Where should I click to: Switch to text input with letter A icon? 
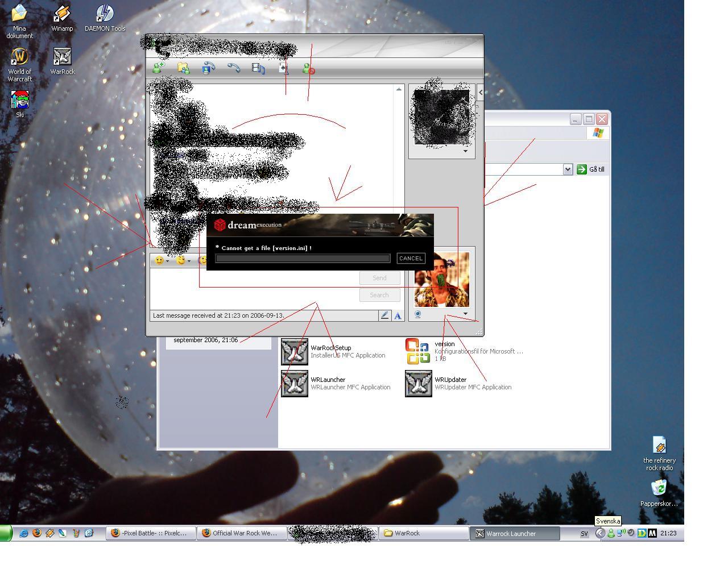(398, 315)
